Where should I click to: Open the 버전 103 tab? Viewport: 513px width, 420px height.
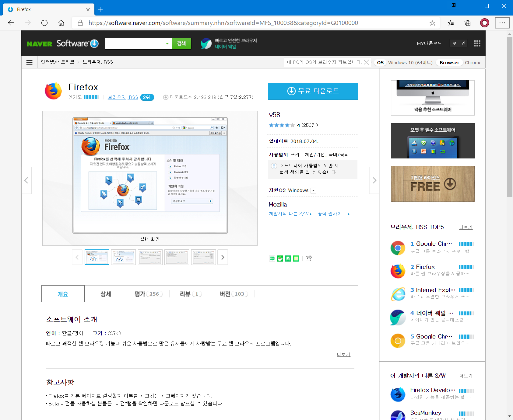pyautogui.click(x=234, y=294)
